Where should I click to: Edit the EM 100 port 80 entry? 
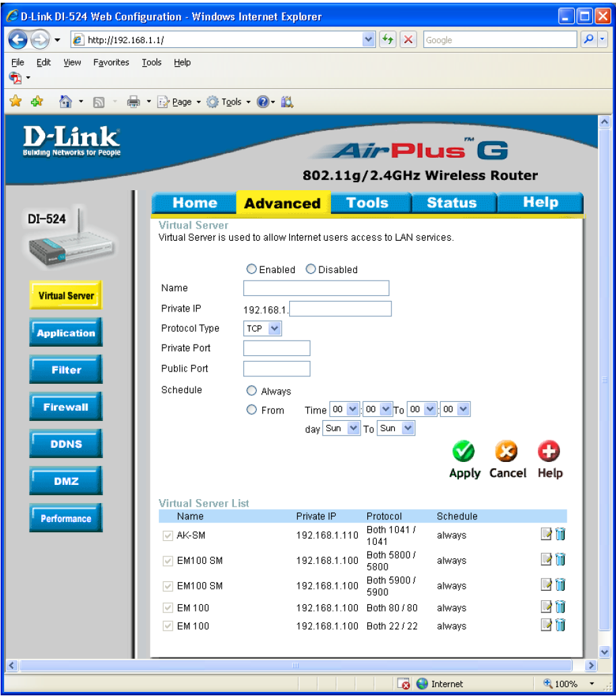(547, 606)
